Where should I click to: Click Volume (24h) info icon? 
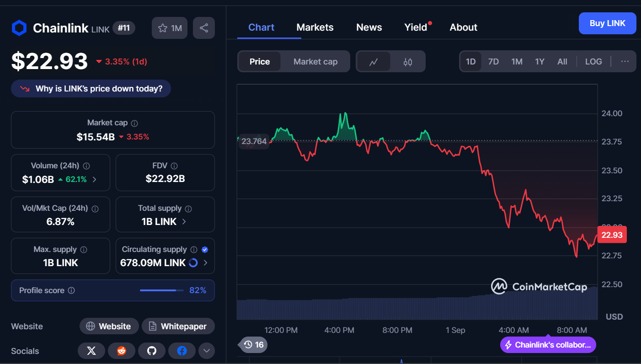pyautogui.click(x=86, y=166)
